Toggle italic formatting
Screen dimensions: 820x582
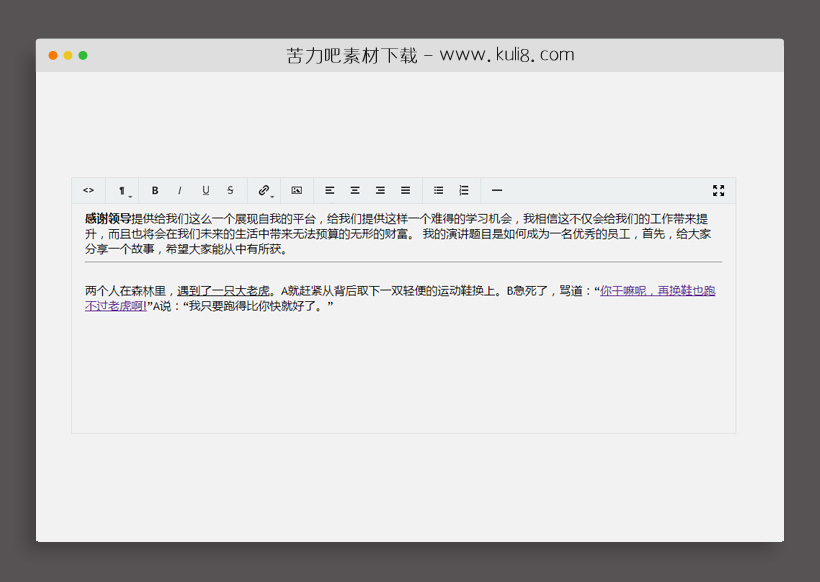(179, 190)
